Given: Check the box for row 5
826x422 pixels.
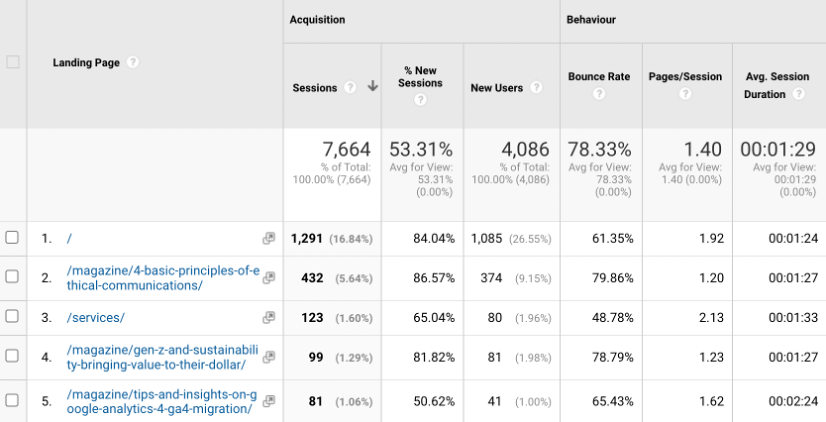Looking at the screenshot, I should tap(12, 401).
